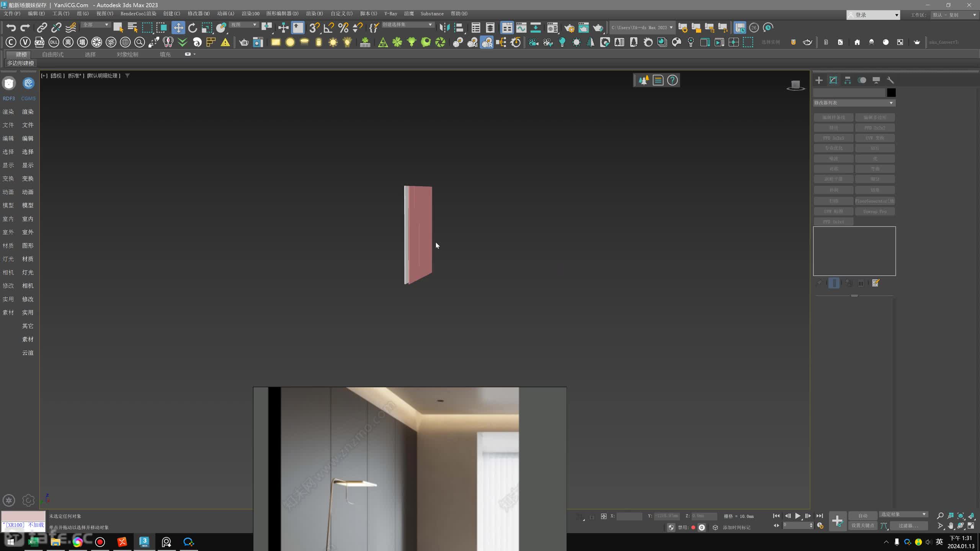
Task: Click the Zoom Extents Selected navigation icon
Action: pyautogui.click(x=961, y=516)
